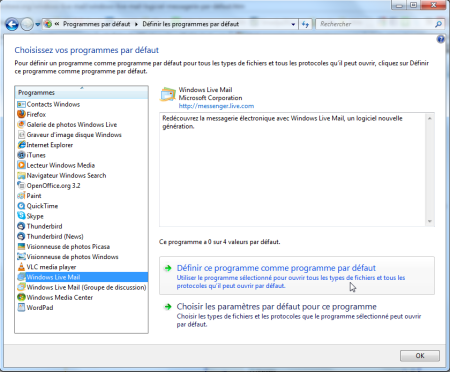
Task: Click the help question mark icon
Action: coord(441,40)
